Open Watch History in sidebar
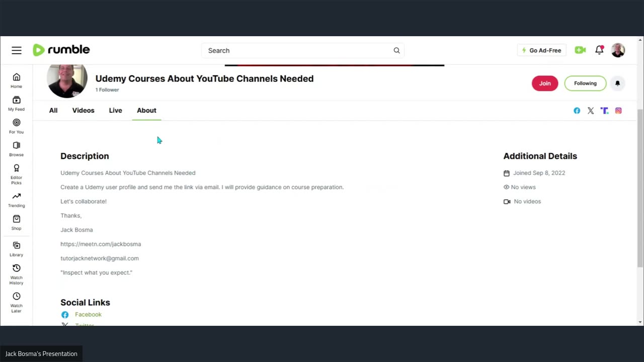 point(16,275)
